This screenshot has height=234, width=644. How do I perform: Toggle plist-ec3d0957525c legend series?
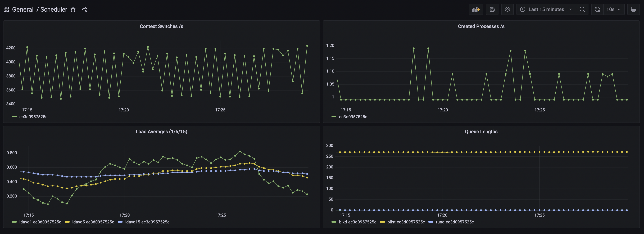406,222
